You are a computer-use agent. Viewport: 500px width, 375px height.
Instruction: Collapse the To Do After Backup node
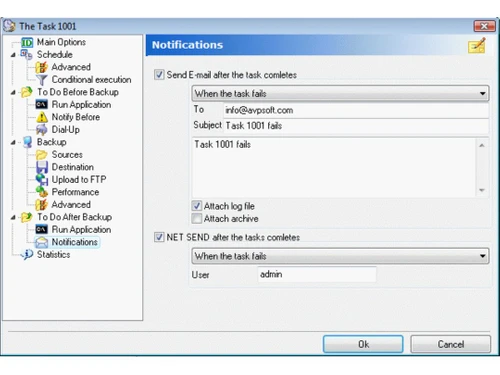pos(13,218)
